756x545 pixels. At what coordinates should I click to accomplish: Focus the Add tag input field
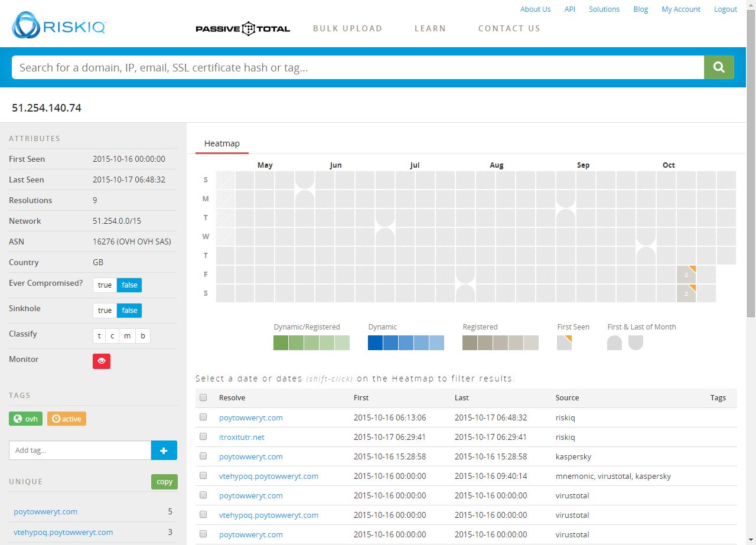[x=80, y=450]
